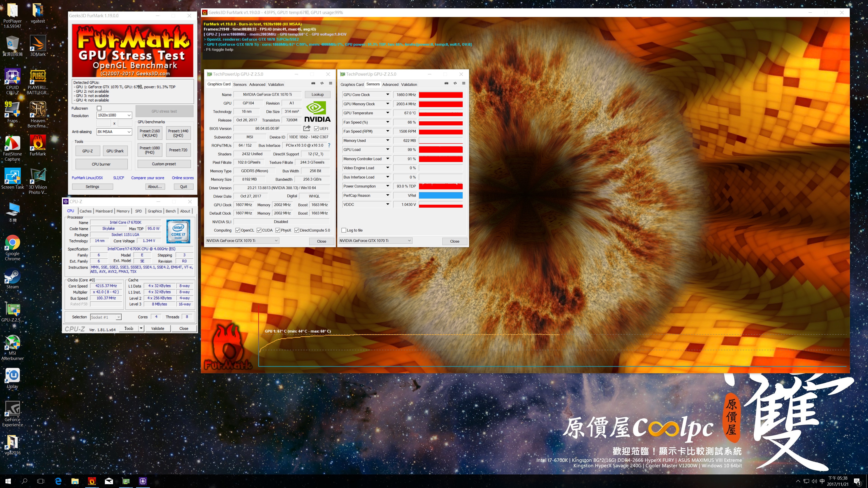Open GeForce Experience shortcut
The height and width of the screenshot is (488, 868).
[x=12, y=414]
